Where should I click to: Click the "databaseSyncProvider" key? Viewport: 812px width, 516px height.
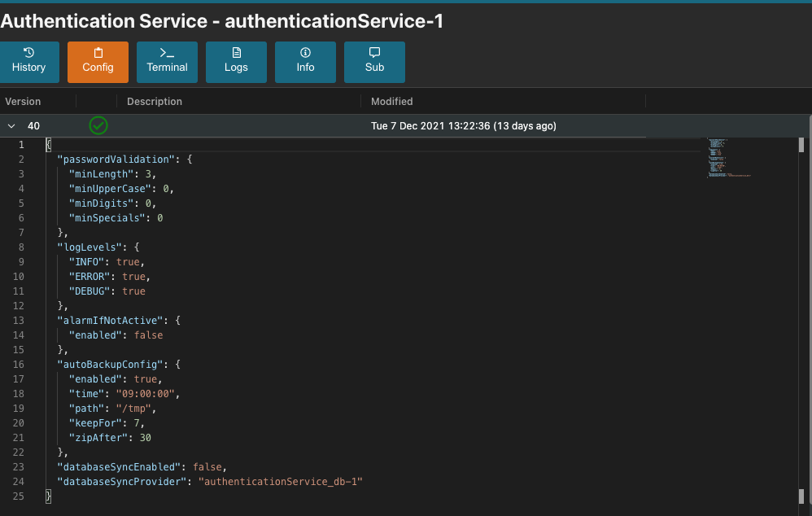tap(122, 482)
